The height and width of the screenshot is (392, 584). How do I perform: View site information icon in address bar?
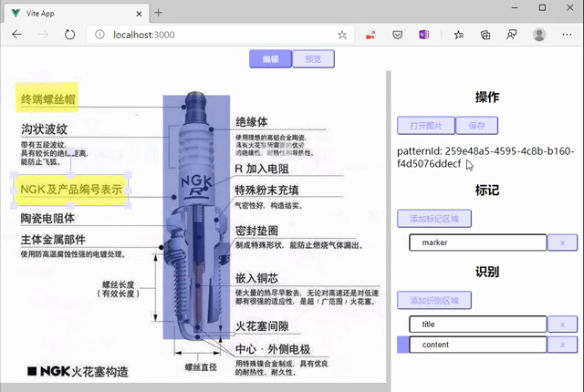[x=99, y=35]
